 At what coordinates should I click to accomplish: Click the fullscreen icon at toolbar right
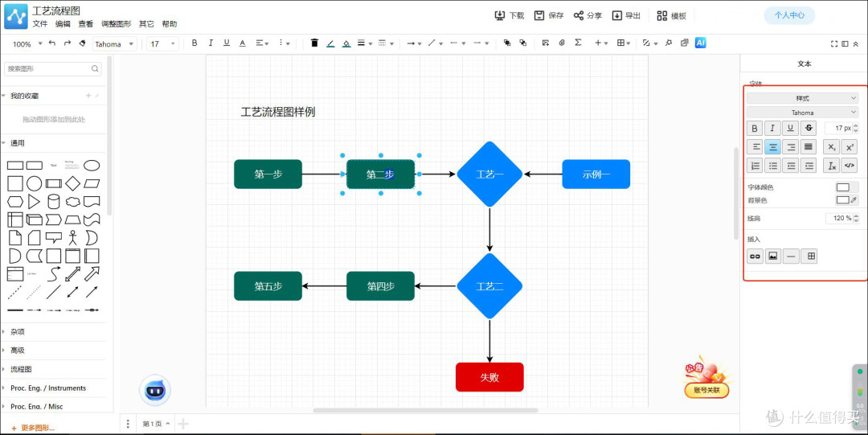point(834,43)
